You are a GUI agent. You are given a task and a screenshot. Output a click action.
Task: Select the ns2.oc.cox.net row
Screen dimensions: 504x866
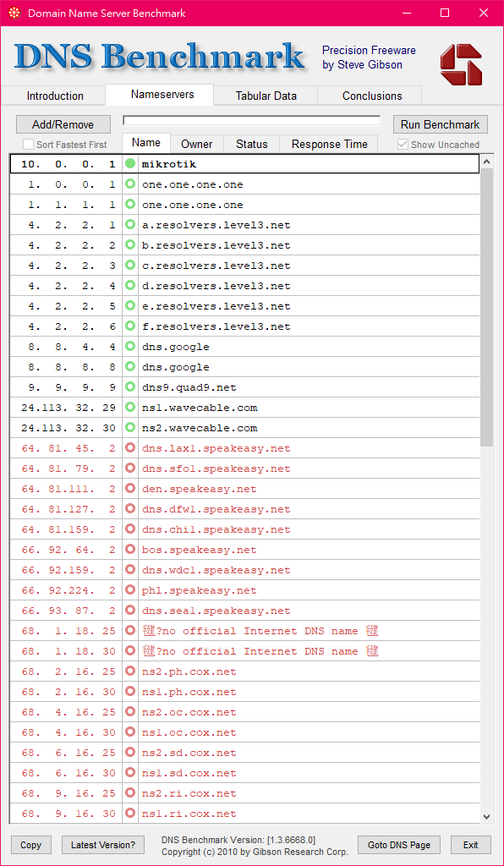(244, 712)
